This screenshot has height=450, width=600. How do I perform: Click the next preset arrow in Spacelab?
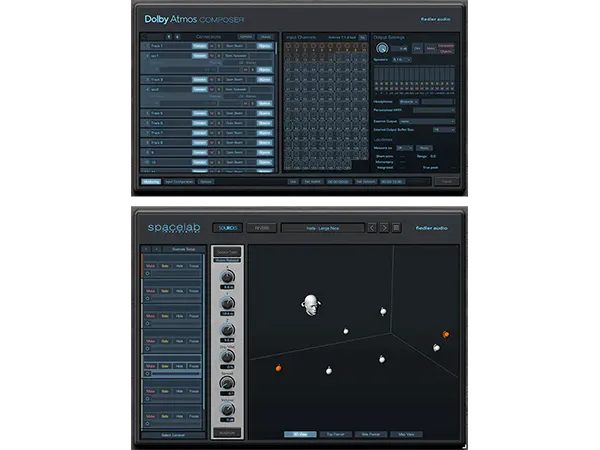[x=384, y=228]
